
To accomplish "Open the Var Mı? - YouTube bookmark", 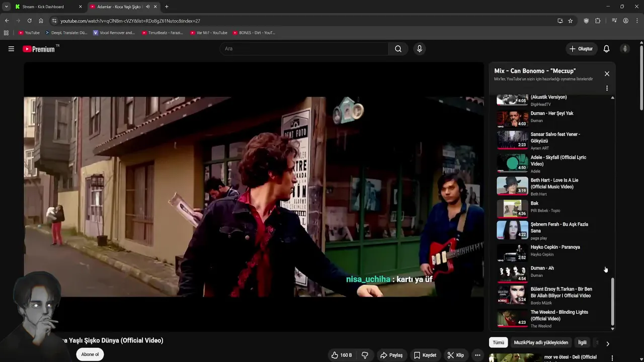I will click(x=209, y=33).
